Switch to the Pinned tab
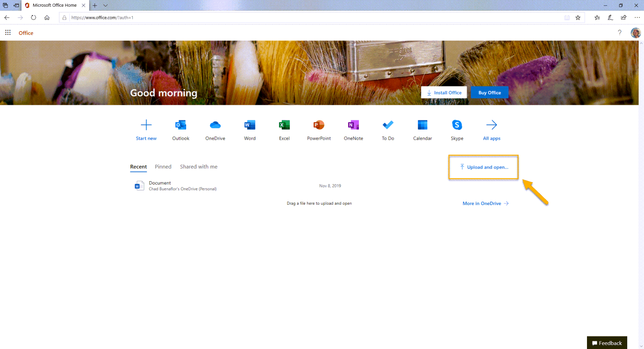The image size is (644, 349). click(163, 167)
